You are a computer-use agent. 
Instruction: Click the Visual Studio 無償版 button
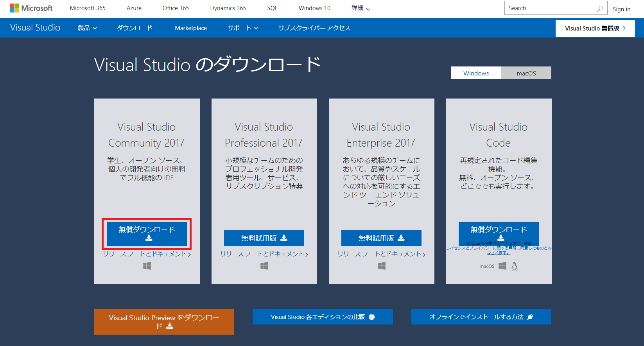(595, 28)
